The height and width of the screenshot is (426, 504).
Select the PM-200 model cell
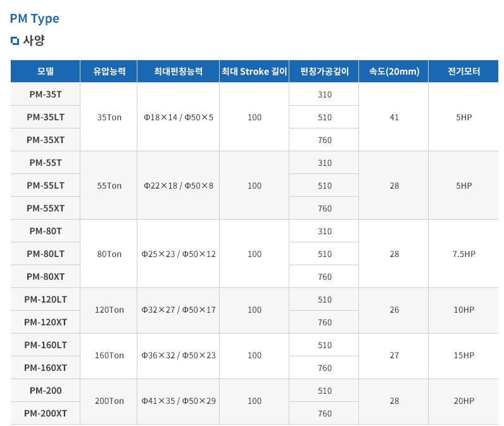[x=45, y=391]
